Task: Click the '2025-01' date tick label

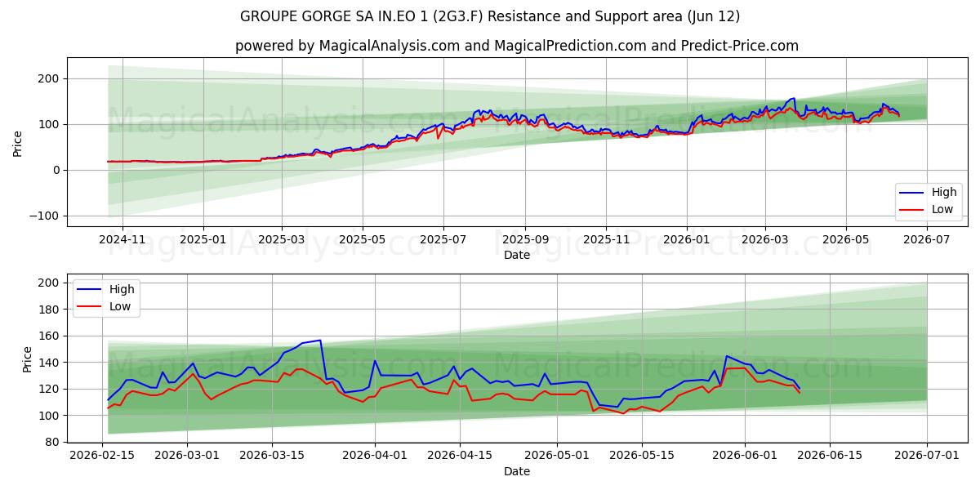Action: tap(203, 238)
